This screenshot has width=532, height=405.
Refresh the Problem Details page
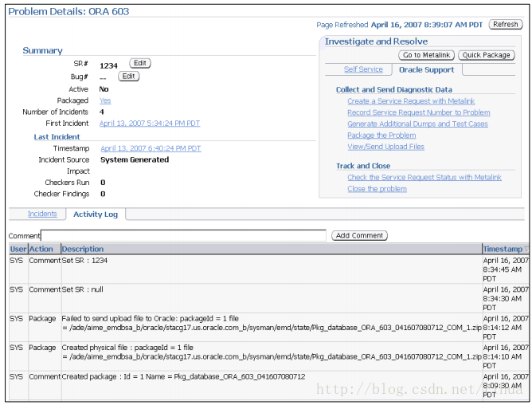(505, 25)
